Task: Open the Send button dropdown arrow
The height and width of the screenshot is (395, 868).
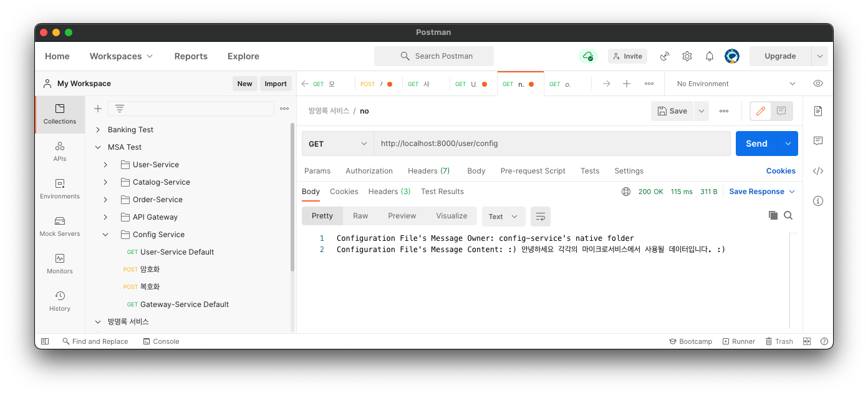Action: click(x=788, y=144)
